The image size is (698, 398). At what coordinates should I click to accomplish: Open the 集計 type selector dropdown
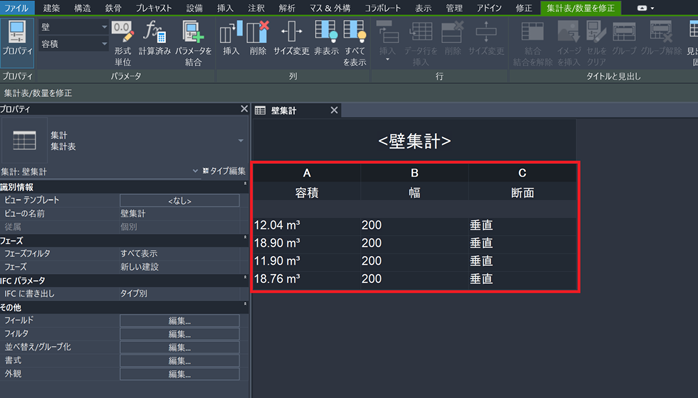[241, 141]
